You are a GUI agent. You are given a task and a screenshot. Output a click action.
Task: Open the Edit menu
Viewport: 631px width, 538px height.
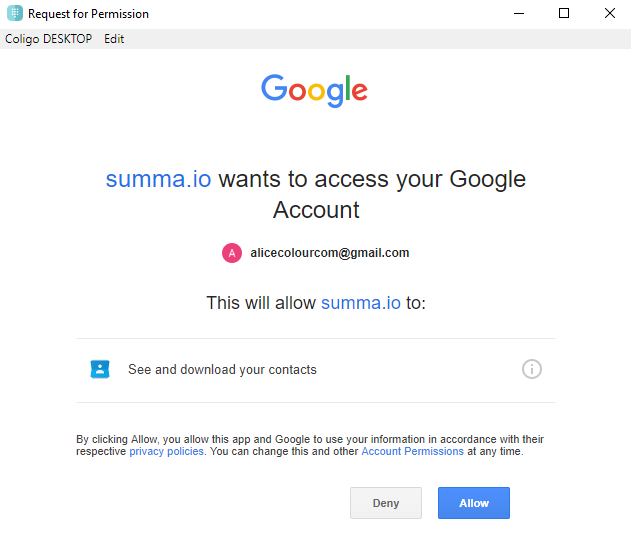(114, 39)
